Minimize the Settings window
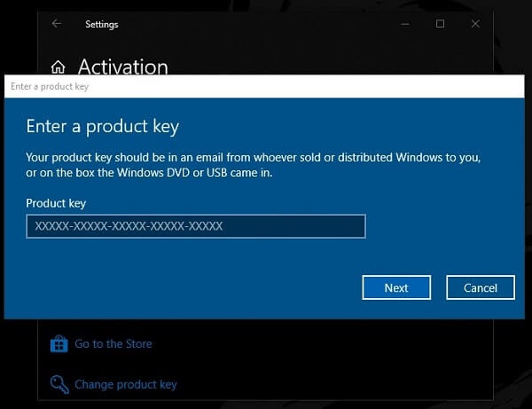This screenshot has height=409, width=532. pyautogui.click(x=405, y=24)
